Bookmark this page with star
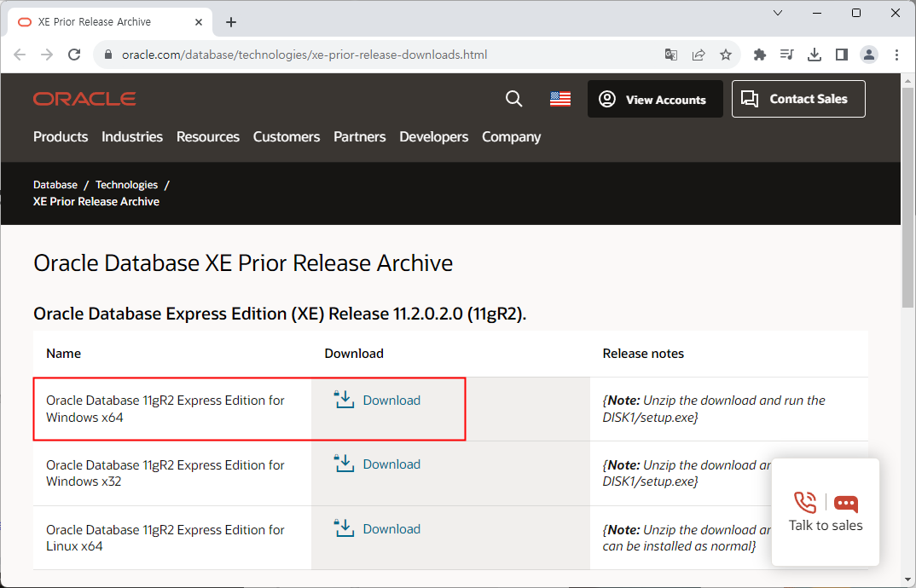The height and width of the screenshot is (588, 916). [726, 55]
